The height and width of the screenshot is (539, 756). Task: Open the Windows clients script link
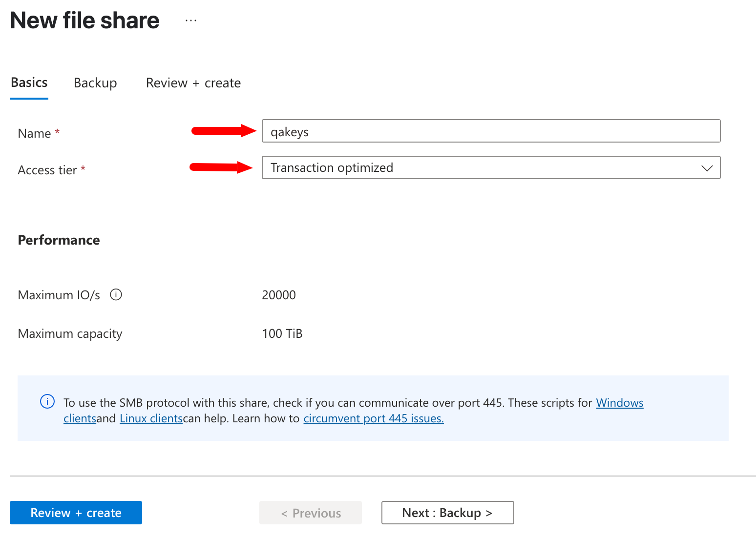pos(619,403)
